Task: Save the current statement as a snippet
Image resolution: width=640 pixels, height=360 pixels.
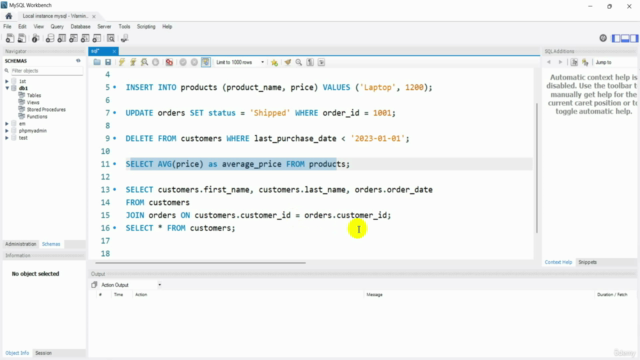Action: tap(274, 62)
